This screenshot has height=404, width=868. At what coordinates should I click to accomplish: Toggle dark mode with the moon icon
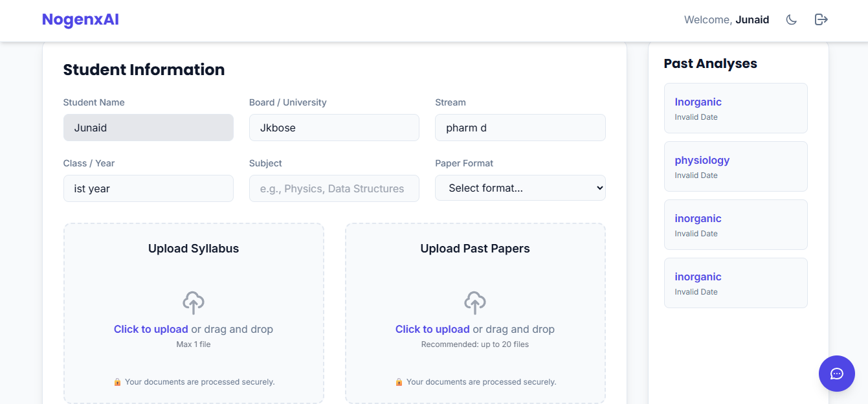pyautogui.click(x=791, y=19)
